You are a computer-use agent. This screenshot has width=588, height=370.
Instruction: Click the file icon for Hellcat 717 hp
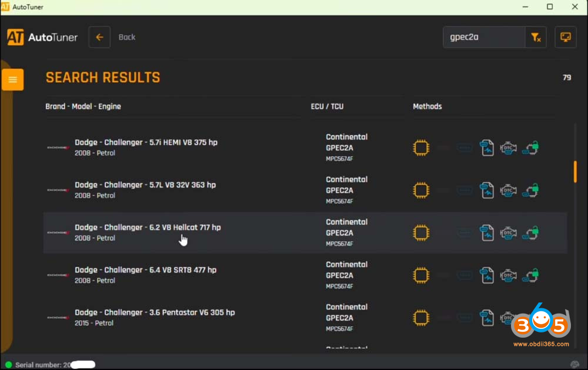(x=487, y=233)
